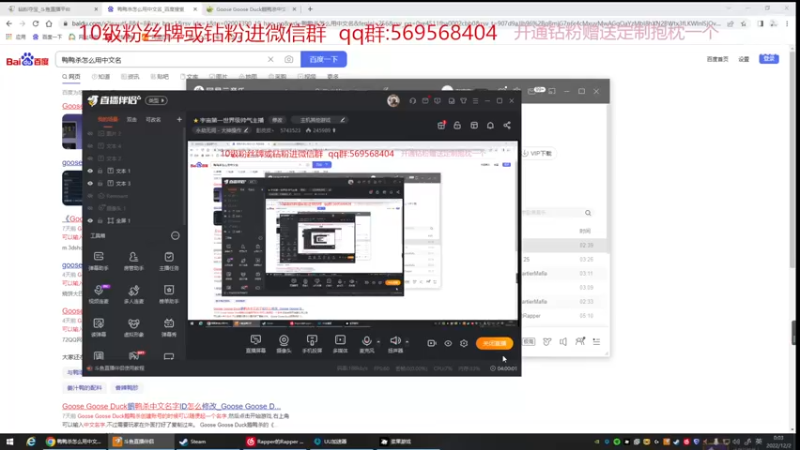Click the blue 登录 button on Baidu
Screen dimensions: 800x450
coord(769,59)
